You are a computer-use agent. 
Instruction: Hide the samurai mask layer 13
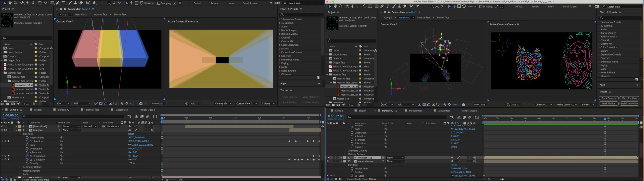[328, 161]
